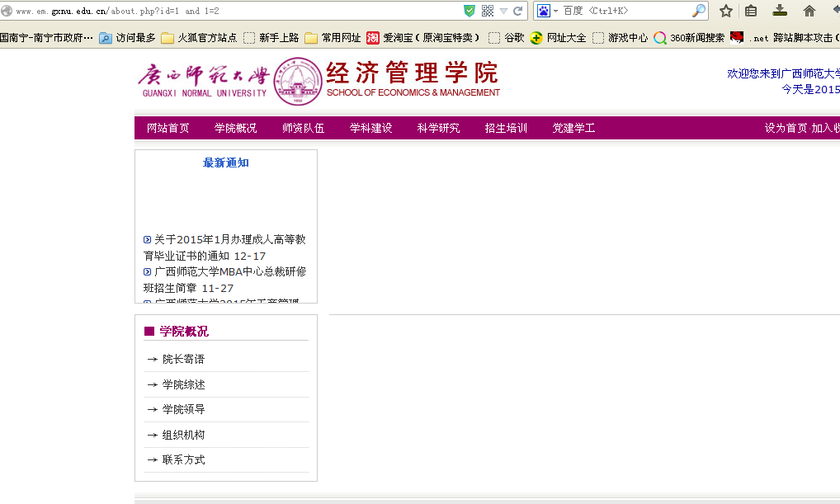Click the bullet icon beside MBA notice
Viewport: 840px width, 504px height.
148,272
